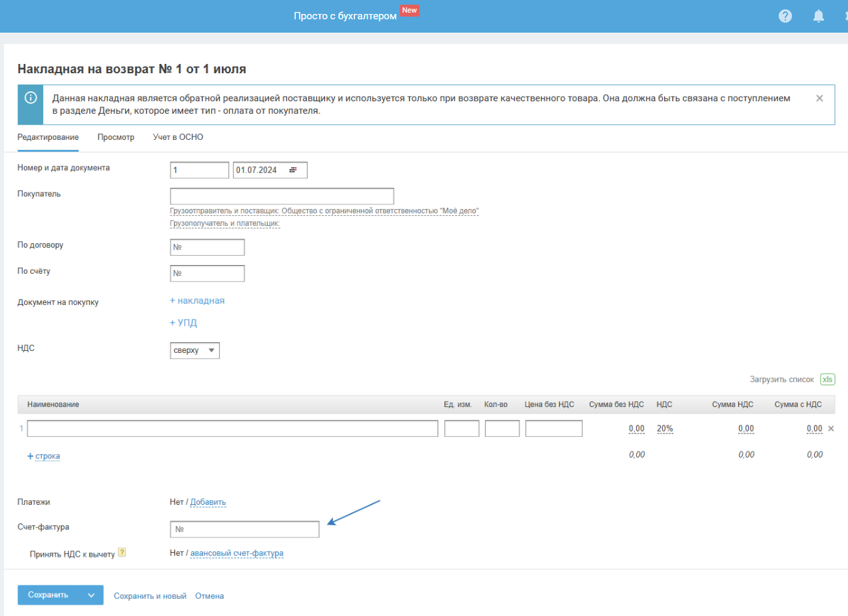Remove row 1 with the X icon
This screenshot has width=848, height=616.
(831, 428)
